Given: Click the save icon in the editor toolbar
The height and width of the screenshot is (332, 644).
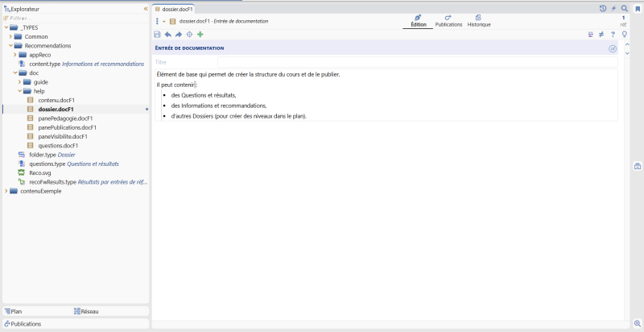Looking at the screenshot, I should [x=157, y=35].
